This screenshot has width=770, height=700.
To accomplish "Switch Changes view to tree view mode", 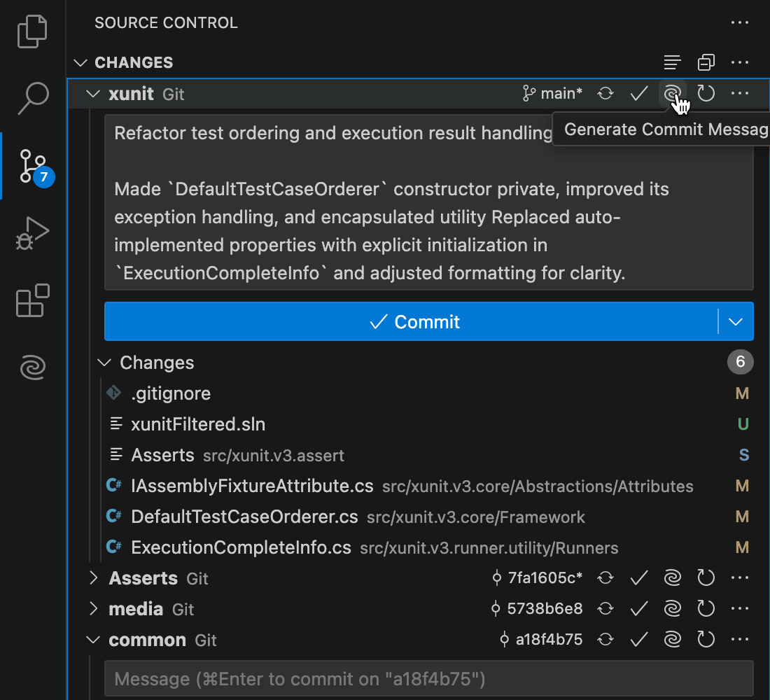I will (672, 62).
